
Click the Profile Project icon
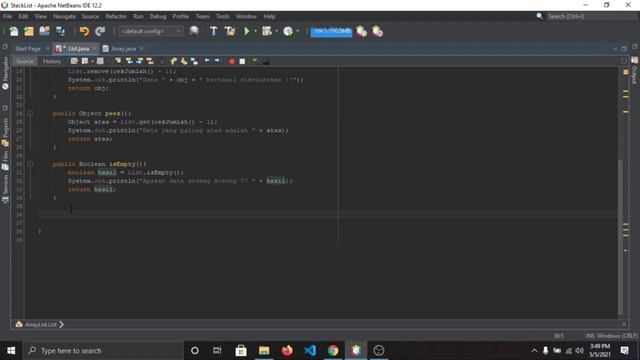click(288, 31)
